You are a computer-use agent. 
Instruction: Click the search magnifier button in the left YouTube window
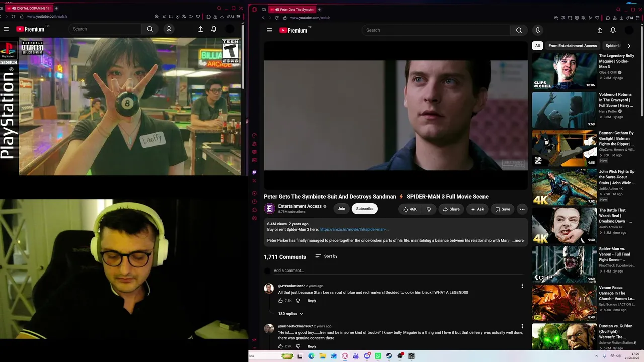[150, 29]
